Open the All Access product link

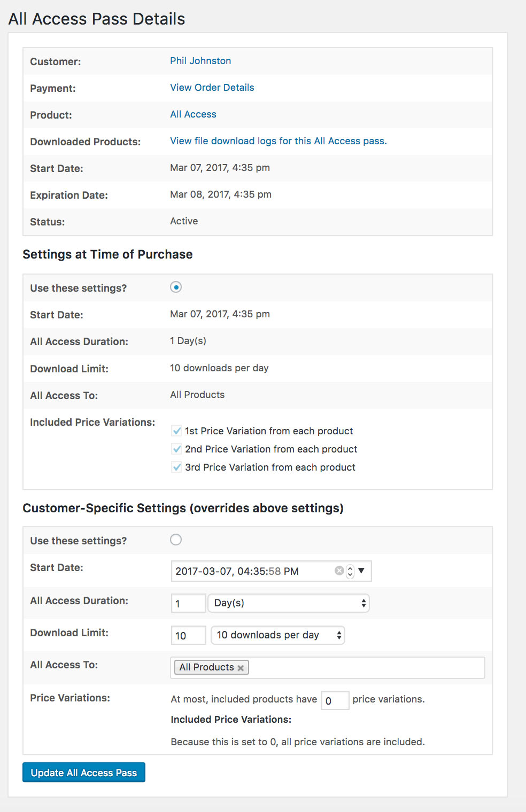193,114
